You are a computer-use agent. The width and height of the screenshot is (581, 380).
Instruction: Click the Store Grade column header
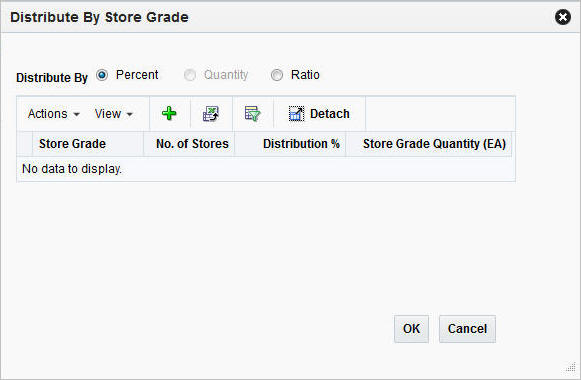(x=88, y=144)
